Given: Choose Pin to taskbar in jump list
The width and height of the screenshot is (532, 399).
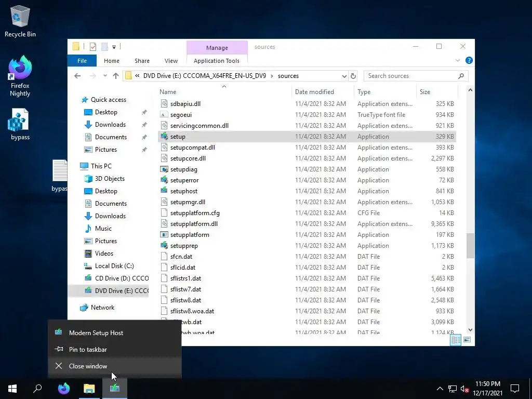Looking at the screenshot, I should point(115,350).
